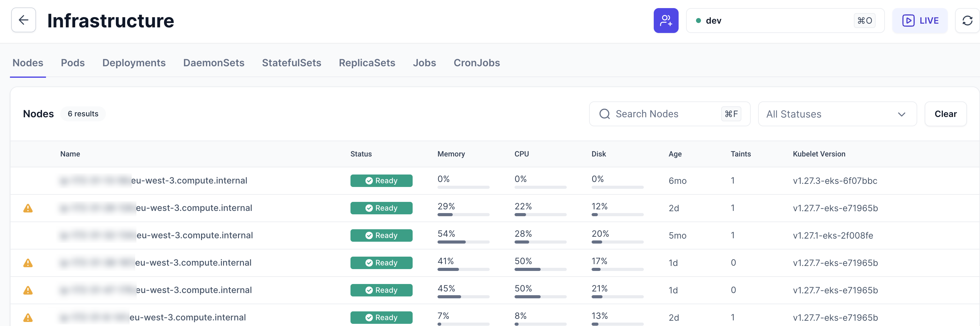The width and height of the screenshot is (980, 326).
Task: Click the Clear button
Action: [x=945, y=114]
